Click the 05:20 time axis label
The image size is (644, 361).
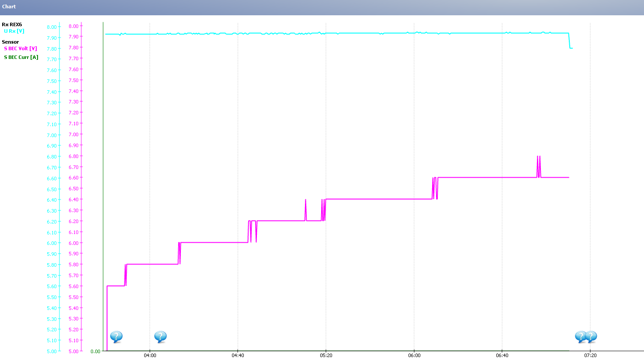(x=326, y=355)
